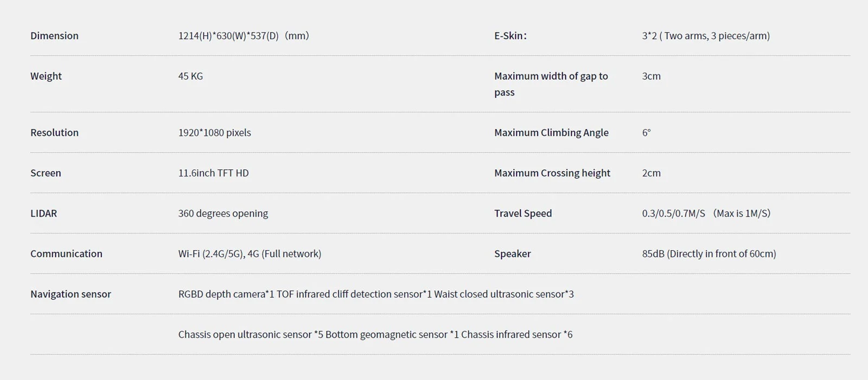Select the RGBD depth camera sensor line

(376, 294)
